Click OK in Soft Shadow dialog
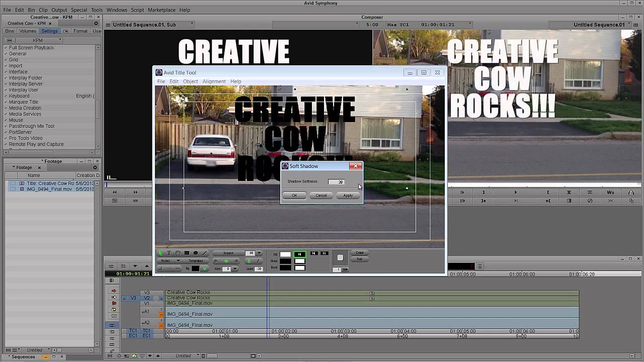Image resolution: width=644 pixels, height=362 pixels. coord(294,196)
